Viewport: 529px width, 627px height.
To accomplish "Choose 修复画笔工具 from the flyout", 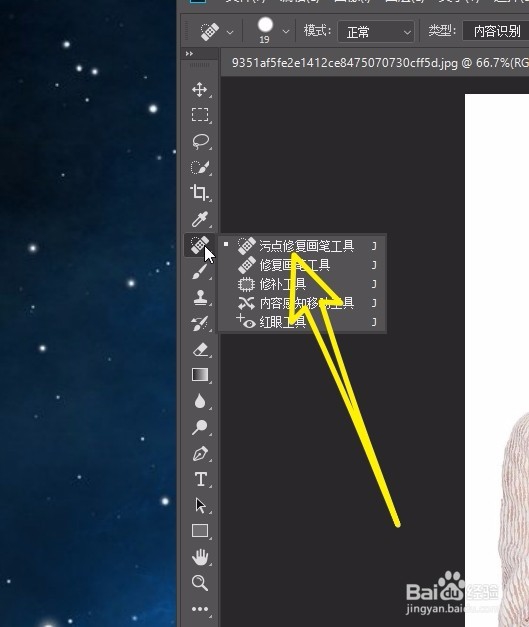I will point(302,265).
